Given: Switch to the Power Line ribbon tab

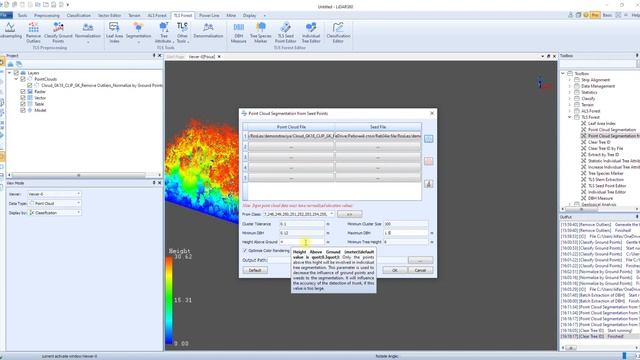Looking at the screenshot, I should tap(209, 16).
